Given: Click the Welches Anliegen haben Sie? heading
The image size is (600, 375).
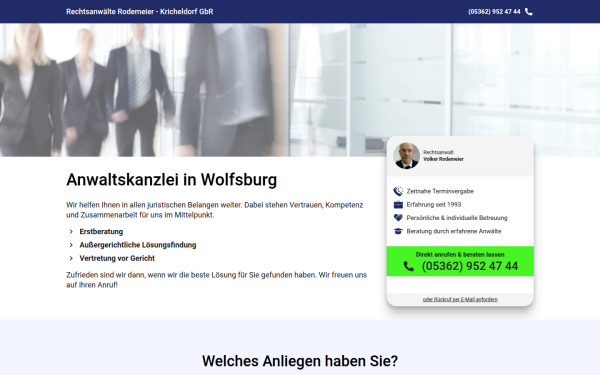Looking at the screenshot, I should pyautogui.click(x=300, y=361).
